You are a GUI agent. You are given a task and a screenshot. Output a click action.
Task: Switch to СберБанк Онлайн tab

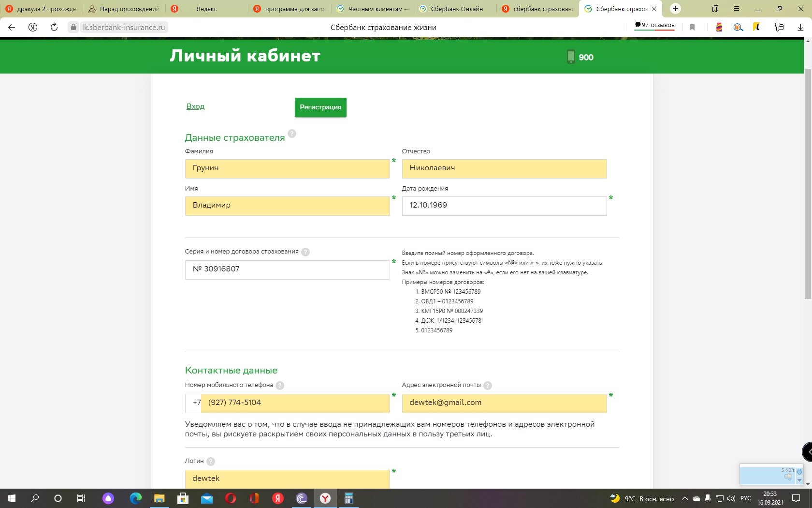coord(455,9)
